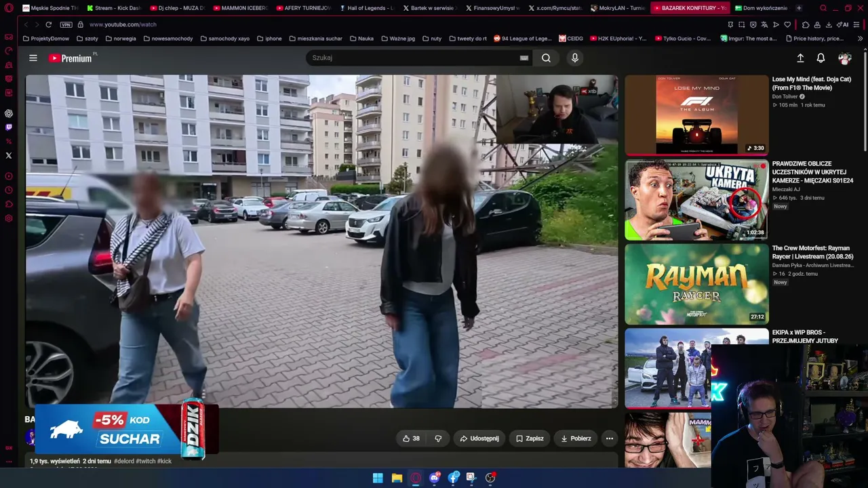Open the Ukryta Kamera video thumbnail
Viewport: 868px width, 488px height.
[696, 200]
